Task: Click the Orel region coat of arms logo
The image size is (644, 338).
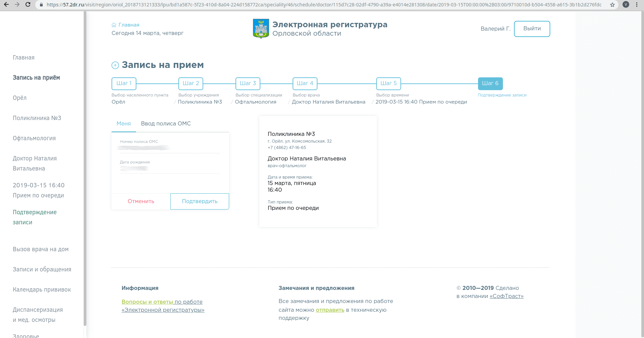Action: click(x=261, y=29)
